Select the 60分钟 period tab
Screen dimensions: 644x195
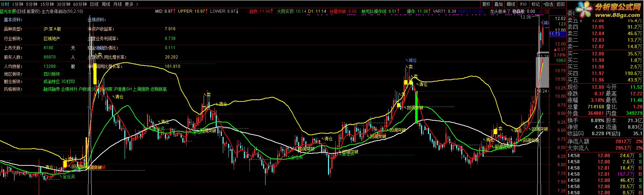pos(80,4)
